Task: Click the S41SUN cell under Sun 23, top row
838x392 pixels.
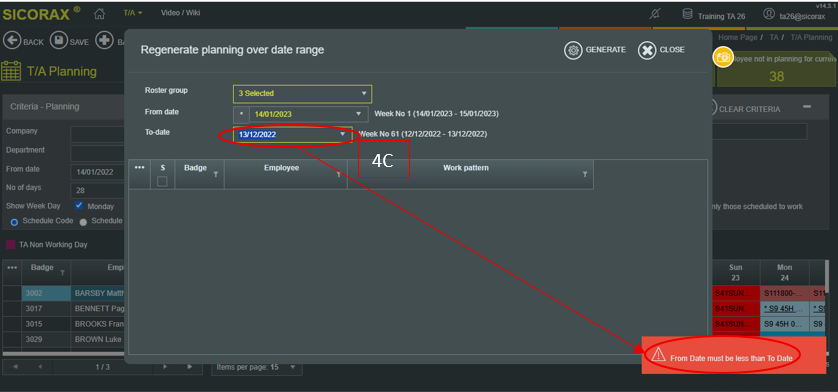Action: coord(735,293)
